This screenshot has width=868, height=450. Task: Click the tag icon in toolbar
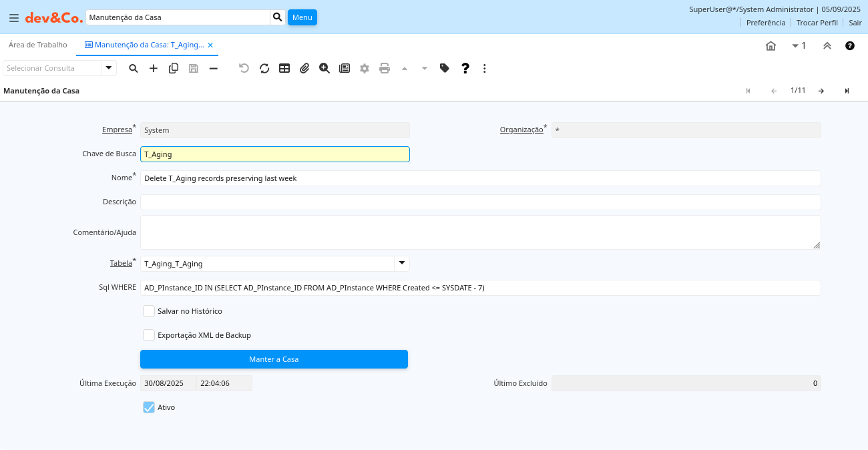point(445,68)
